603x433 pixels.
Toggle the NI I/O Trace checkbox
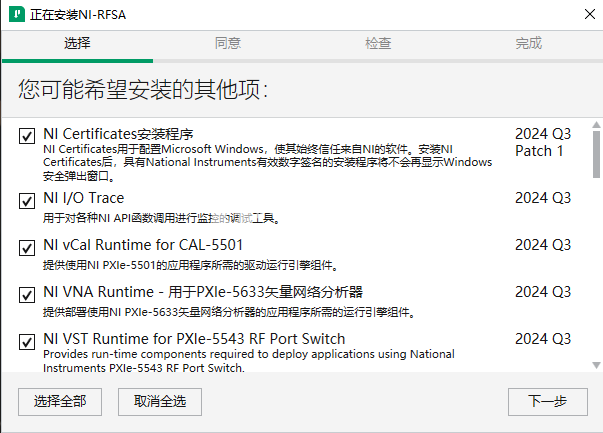[27, 200]
